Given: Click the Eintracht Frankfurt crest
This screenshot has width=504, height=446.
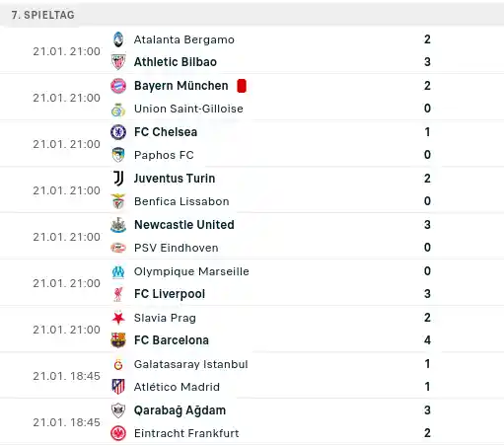Looking at the screenshot, I should pos(118,433).
